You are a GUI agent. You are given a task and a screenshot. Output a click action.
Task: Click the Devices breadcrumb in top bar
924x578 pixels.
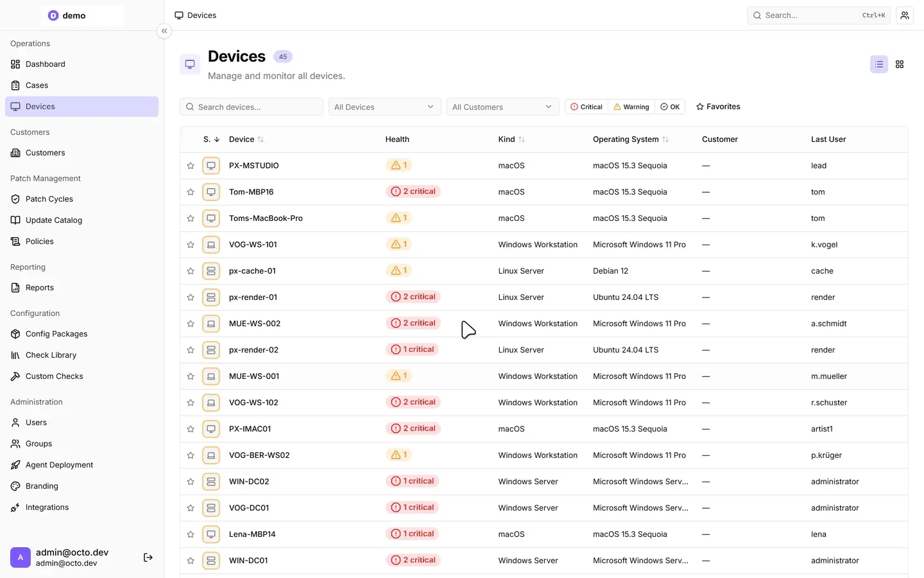[x=196, y=15]
